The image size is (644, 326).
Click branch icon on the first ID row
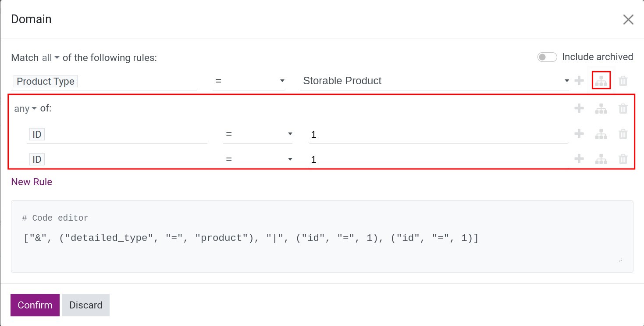pyautogui.click(x=601, y=134)
